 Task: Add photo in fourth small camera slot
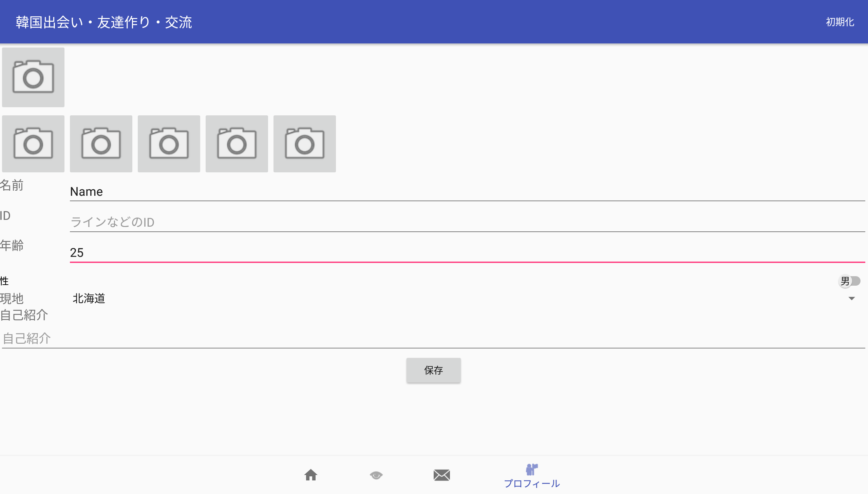tap(237, 144)
